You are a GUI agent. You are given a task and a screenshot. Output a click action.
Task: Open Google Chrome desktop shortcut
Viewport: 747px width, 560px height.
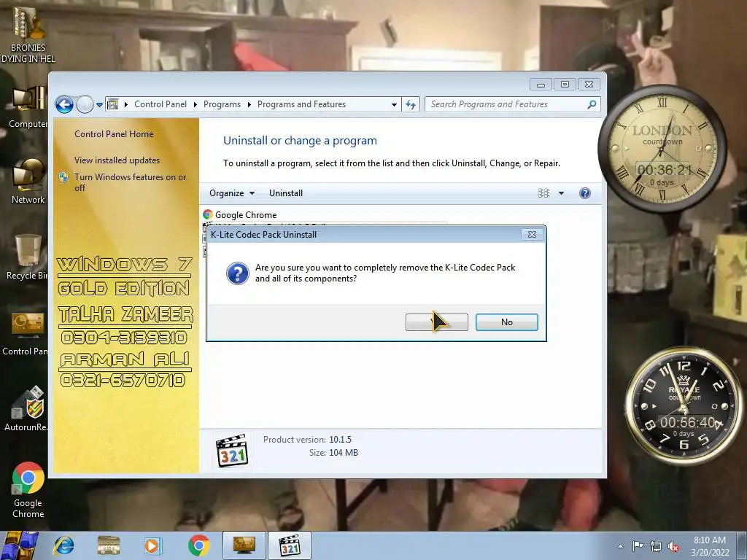(28, 489)
